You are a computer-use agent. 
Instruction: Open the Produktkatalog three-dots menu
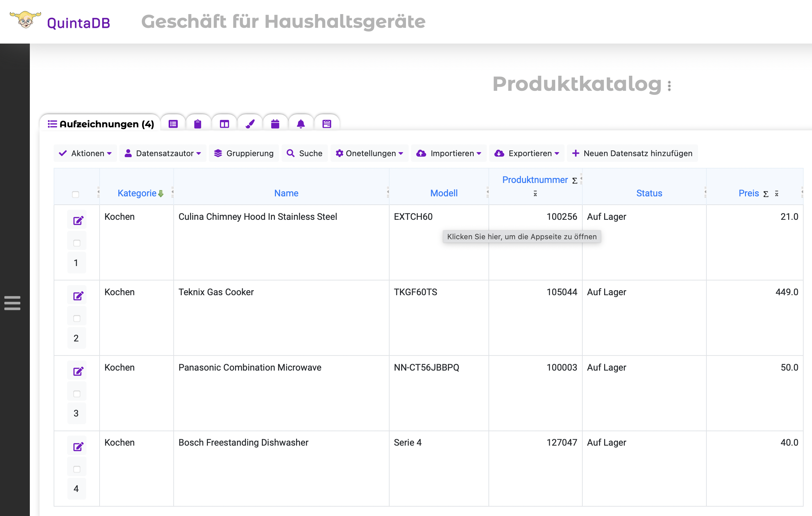pos(670,85)
